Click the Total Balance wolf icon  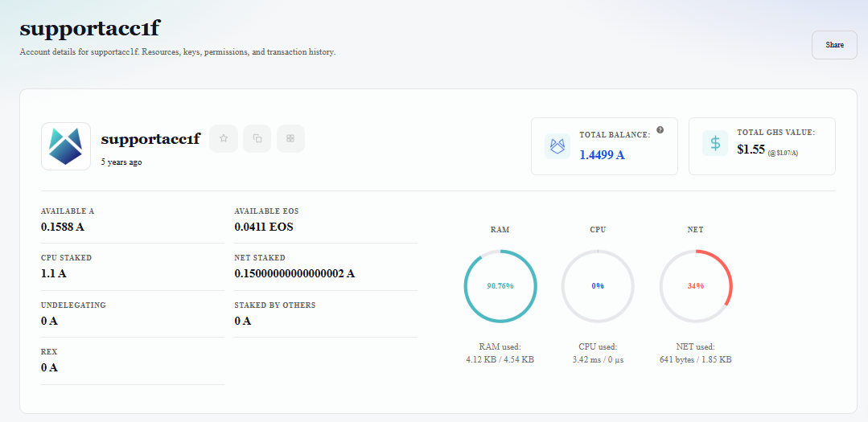[557, 146]
